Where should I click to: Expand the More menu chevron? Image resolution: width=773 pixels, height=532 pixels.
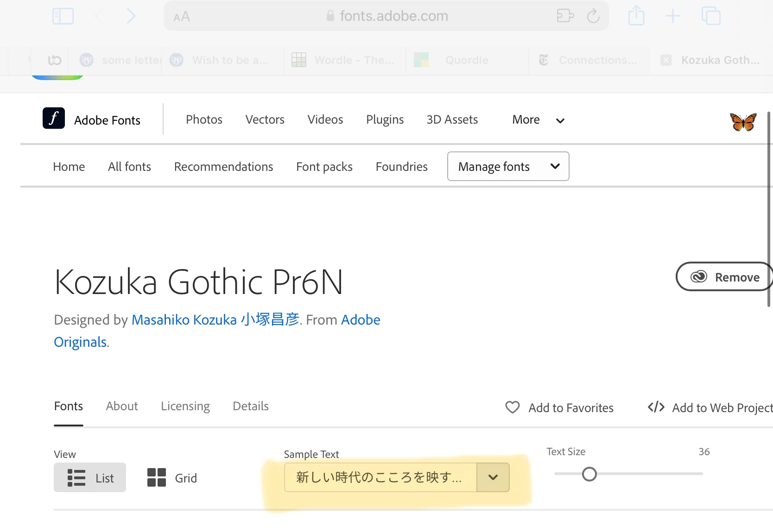tap(560, 121)
